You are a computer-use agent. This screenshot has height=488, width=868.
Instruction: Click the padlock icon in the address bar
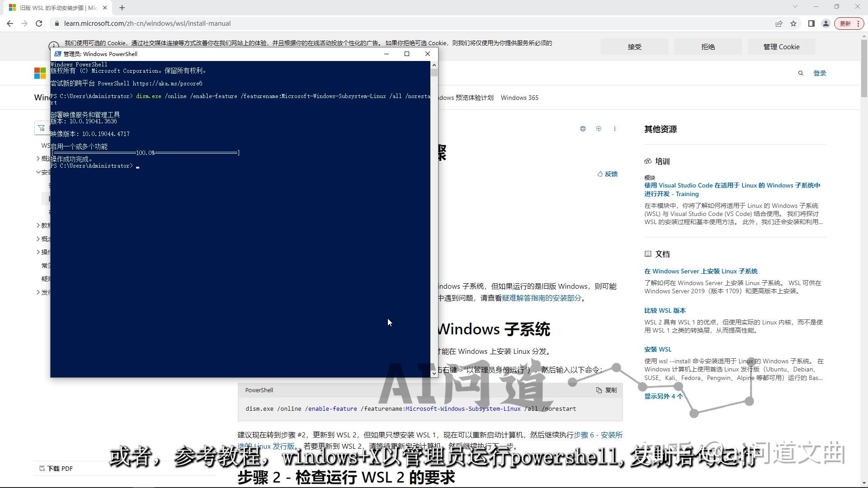pos(57,23)
